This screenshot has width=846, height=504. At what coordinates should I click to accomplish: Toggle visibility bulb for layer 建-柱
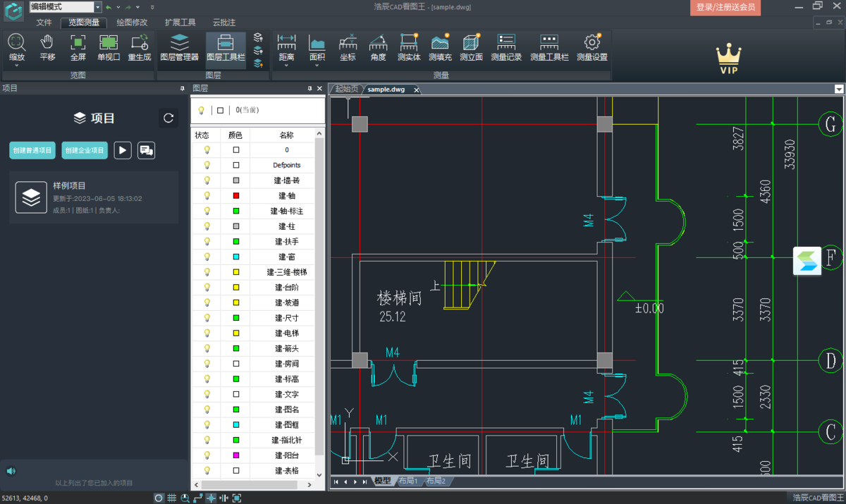207,226
